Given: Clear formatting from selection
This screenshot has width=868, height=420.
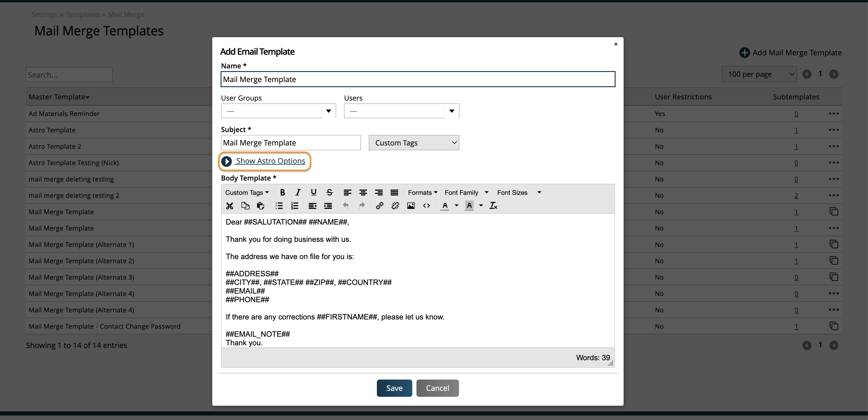Looking at the screenshot, I should tap(493, 206).
